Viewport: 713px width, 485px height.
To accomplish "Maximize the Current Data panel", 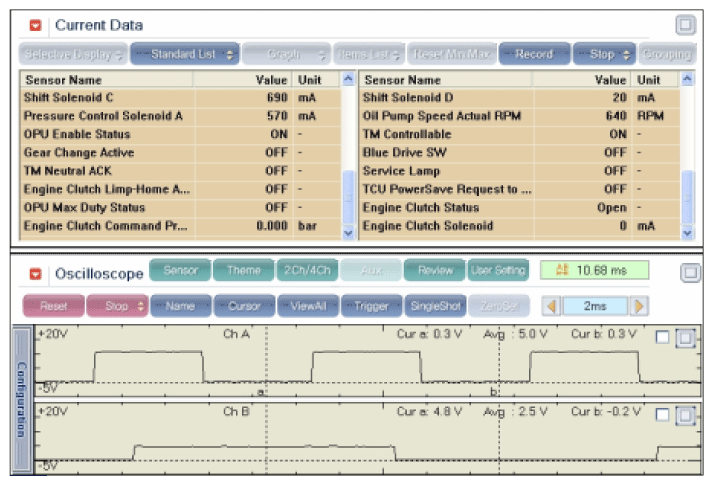I will tap(685, 25).
